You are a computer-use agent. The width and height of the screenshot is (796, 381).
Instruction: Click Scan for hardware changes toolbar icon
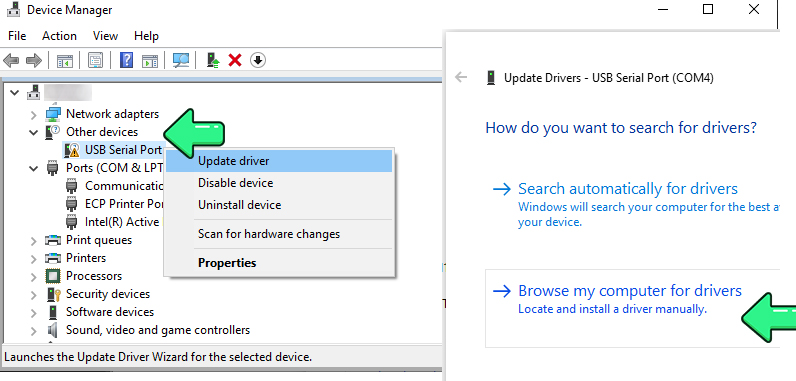coord(181,60)
